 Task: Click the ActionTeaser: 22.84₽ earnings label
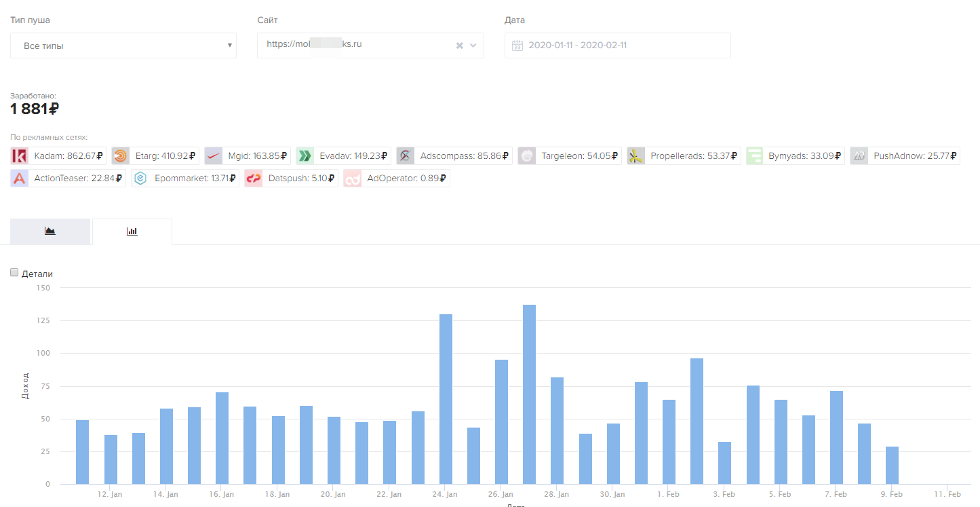[79, 179]
